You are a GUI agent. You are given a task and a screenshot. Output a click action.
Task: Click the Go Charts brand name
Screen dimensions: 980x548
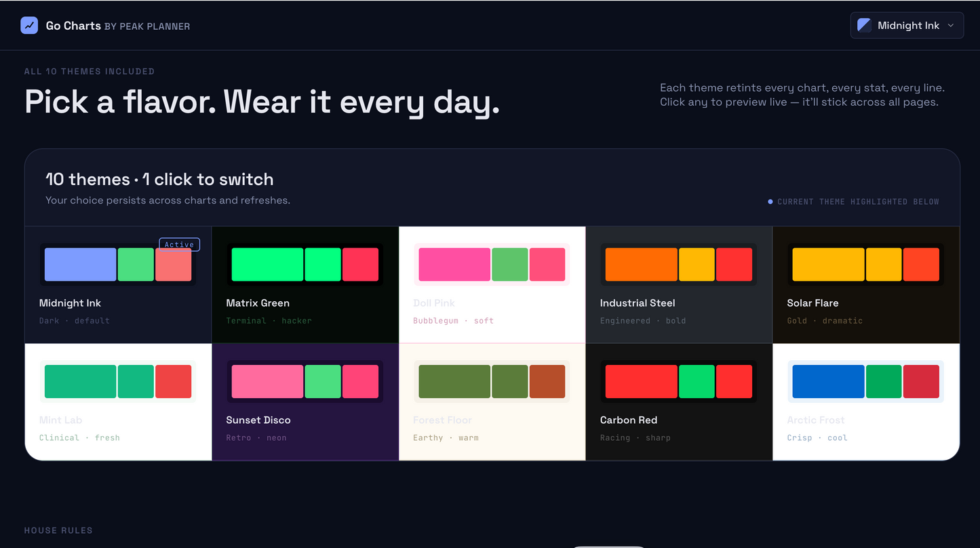tap(73, 26)
